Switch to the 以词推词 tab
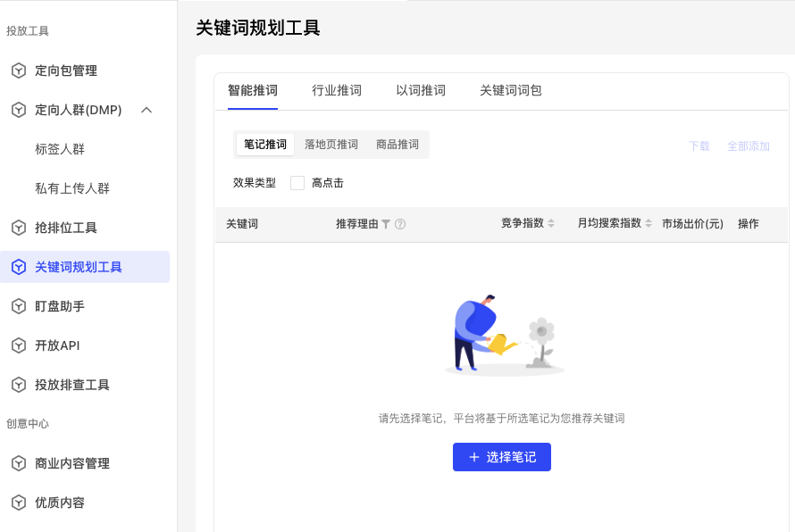Viewport: 795px width, 532px height. tap(421, 91)
